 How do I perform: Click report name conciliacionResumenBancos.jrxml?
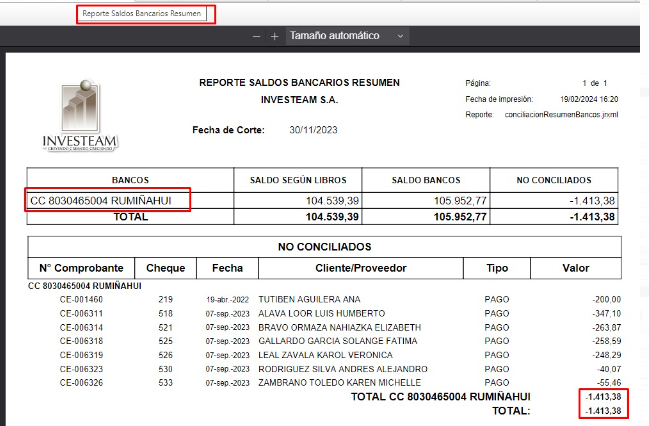(562, 115)
